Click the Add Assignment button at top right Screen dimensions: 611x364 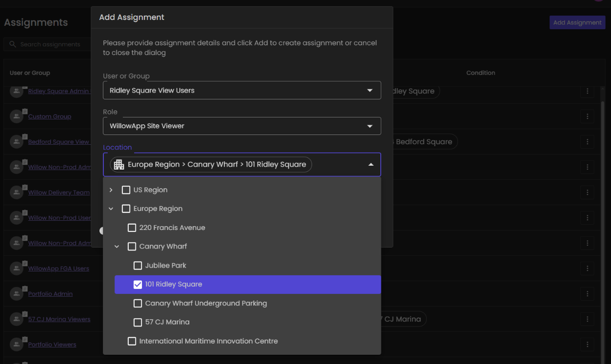point(577,22)
